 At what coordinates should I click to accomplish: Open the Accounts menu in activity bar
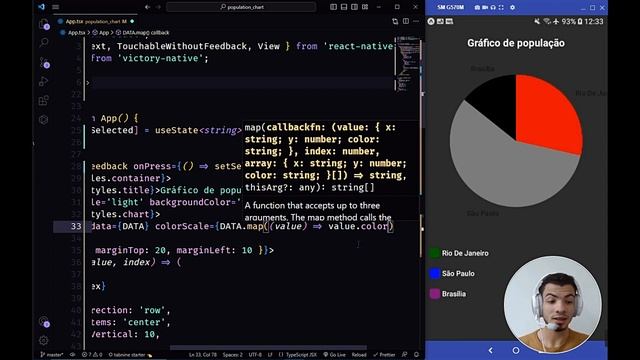(x=44, y=321)
